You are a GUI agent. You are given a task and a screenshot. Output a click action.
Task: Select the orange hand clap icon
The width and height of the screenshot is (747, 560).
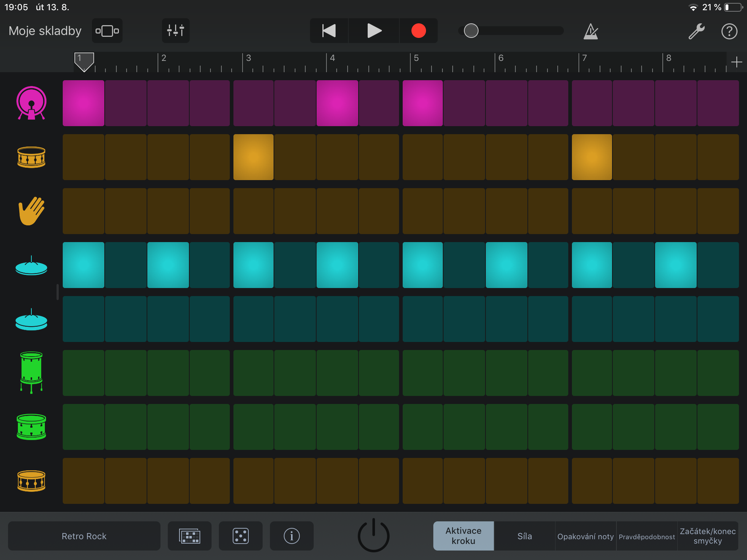[31, 211]
